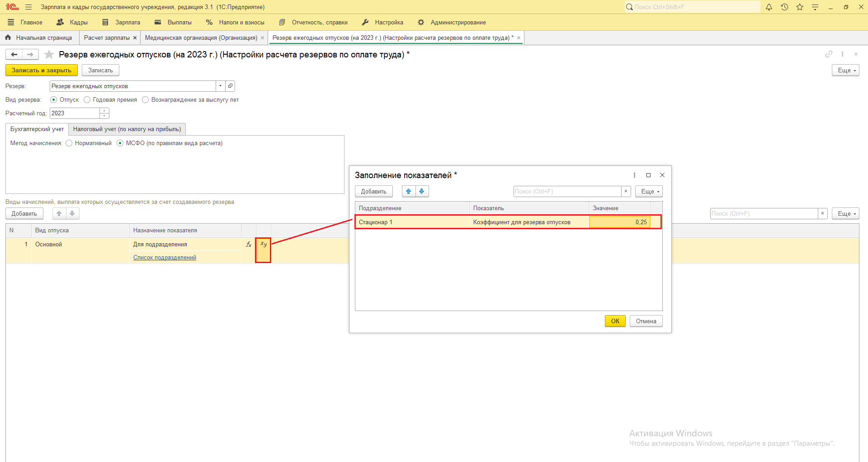Move indicator row up in dialog

(x=409, y=191)
